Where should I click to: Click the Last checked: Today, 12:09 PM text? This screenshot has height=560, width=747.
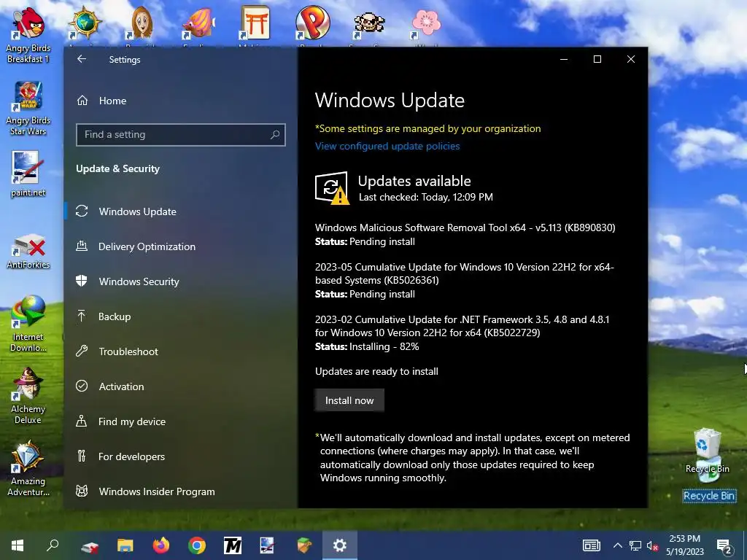point(426,197)
